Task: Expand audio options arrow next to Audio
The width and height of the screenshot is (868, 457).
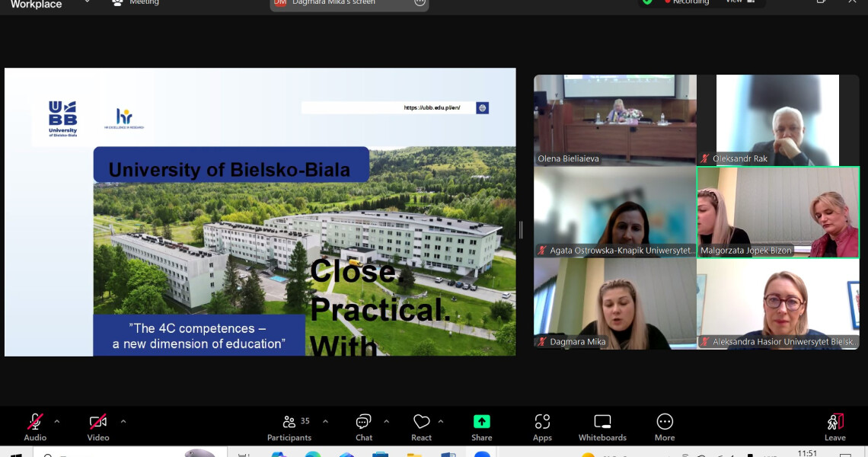Action: (x=57, y=421)
